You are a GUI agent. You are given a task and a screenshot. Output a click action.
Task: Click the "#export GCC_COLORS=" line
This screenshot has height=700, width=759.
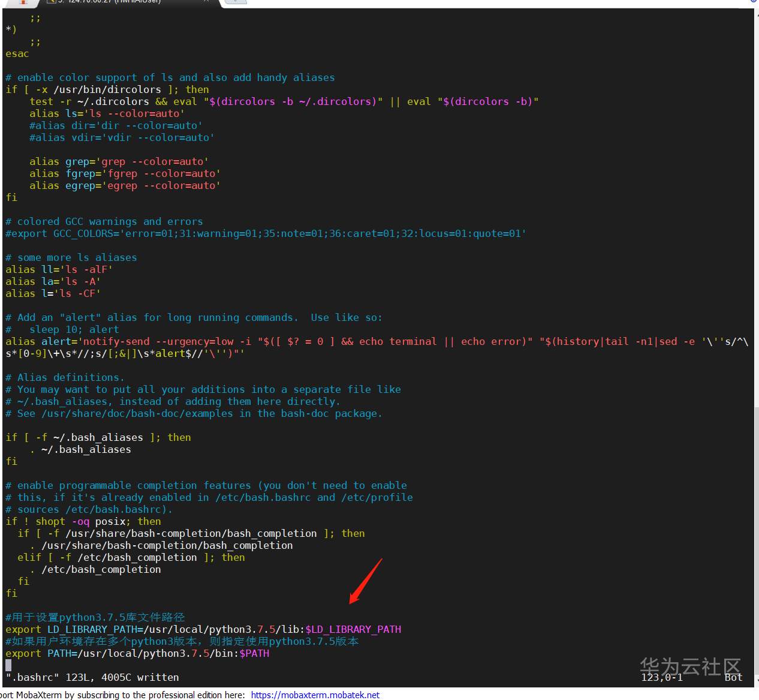pos(266,233)
